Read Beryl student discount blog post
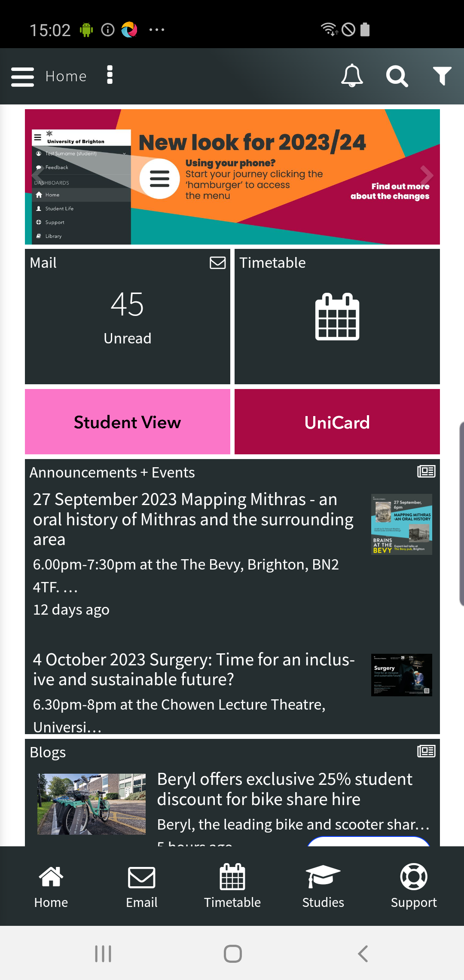 click(x=284, y=789)
